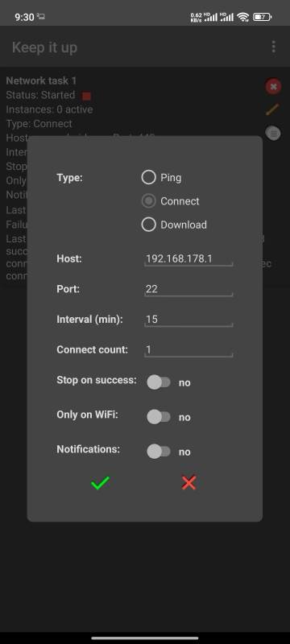The width and height of the screenshot is (290, 644).
Task: Enable the Stop on success switch
Action: pos(159,382)
